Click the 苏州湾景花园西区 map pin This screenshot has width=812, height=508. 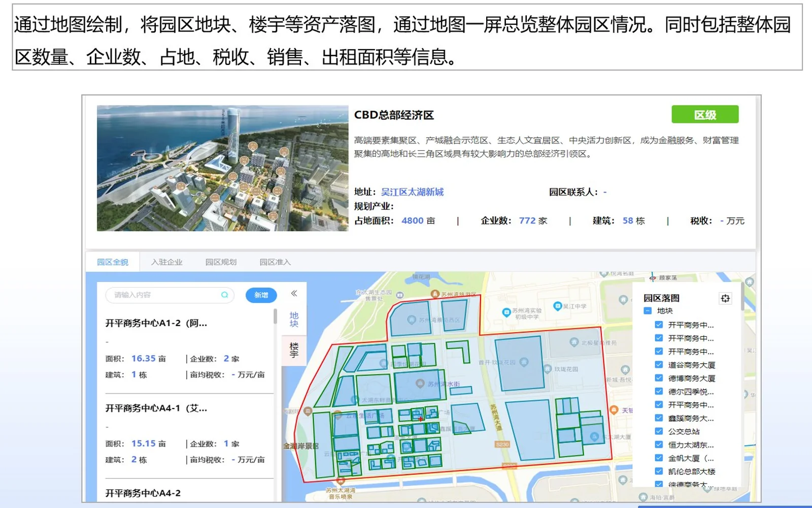point(411,320)
